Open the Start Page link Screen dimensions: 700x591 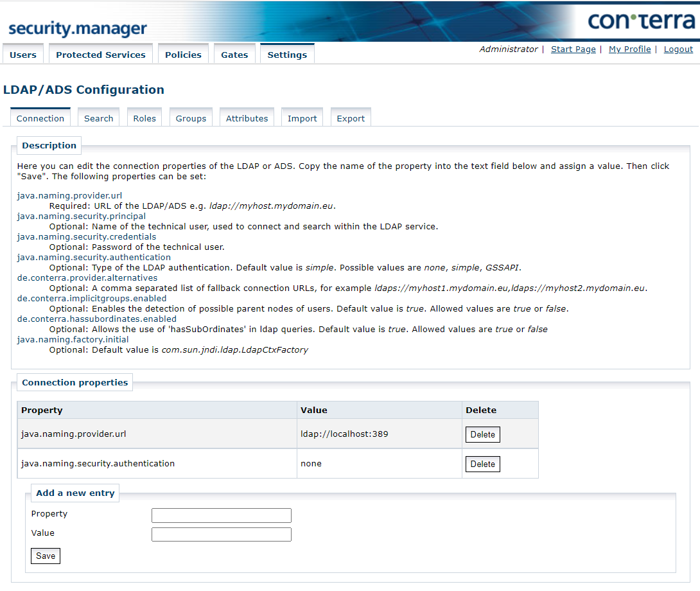[x=573, y=49]
